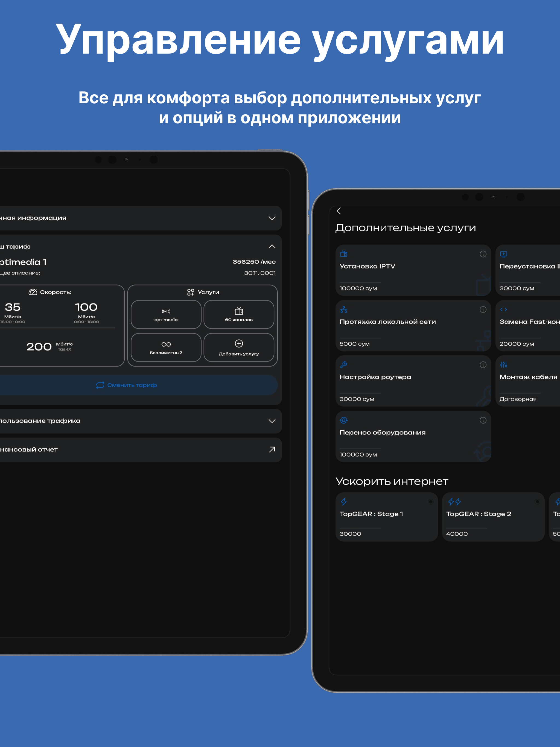Select the Настройка роутера title

coord(375,377)
